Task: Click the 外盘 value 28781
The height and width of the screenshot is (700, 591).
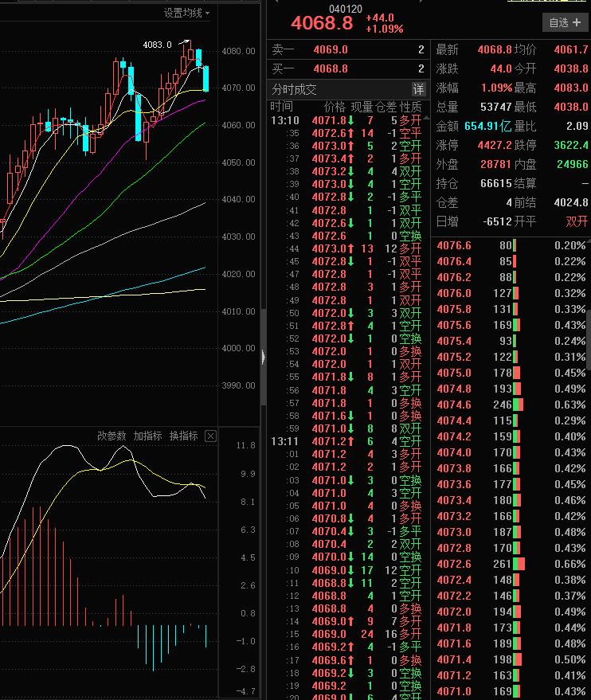Action: point(496,164)
